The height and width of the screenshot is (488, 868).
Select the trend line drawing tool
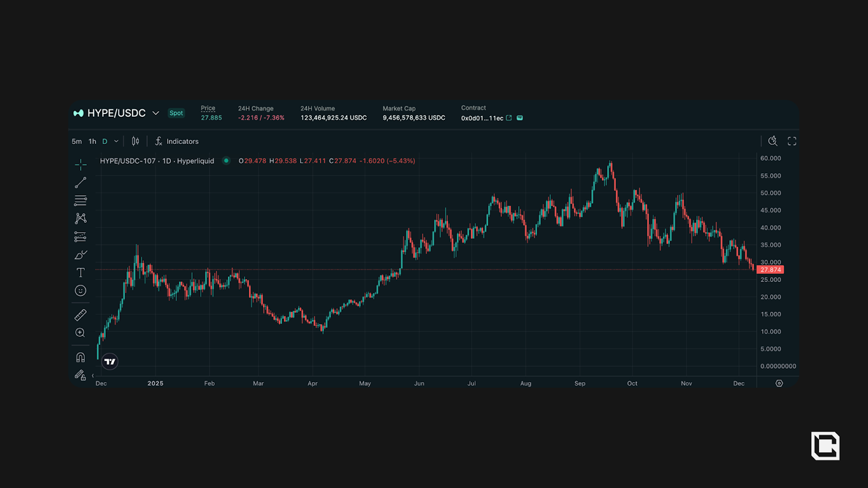pyautogui.click(x=80, y=183)
